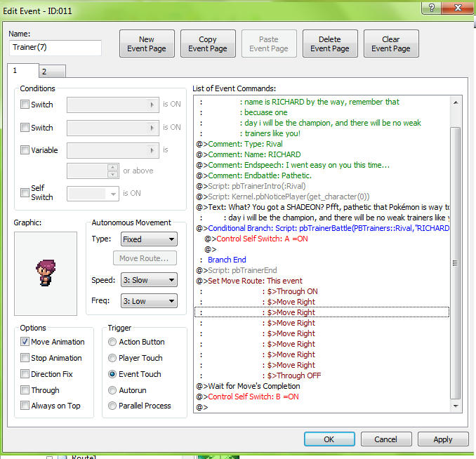476x459 pixels.
Task: Click New Event Page button
Action: (147, 44)
